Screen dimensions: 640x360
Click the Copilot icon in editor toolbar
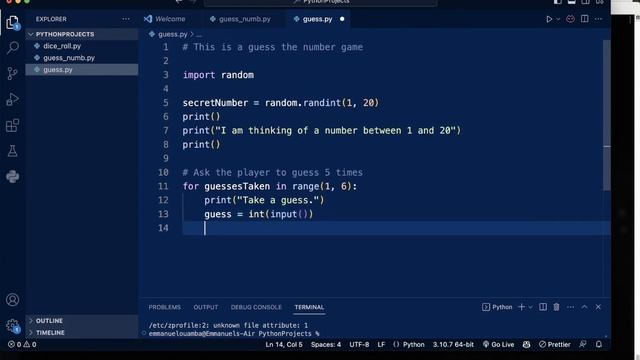click(x=570, y=19)
